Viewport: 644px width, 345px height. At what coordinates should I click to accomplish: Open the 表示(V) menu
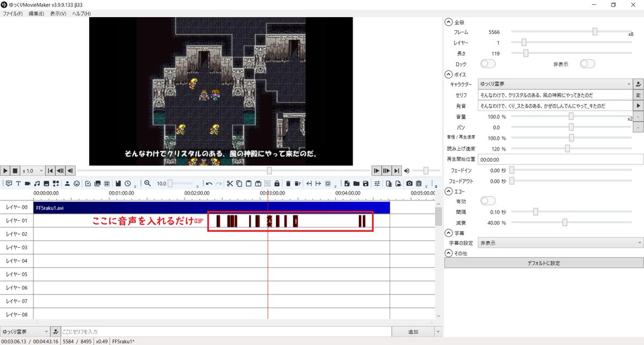(58, 13)
